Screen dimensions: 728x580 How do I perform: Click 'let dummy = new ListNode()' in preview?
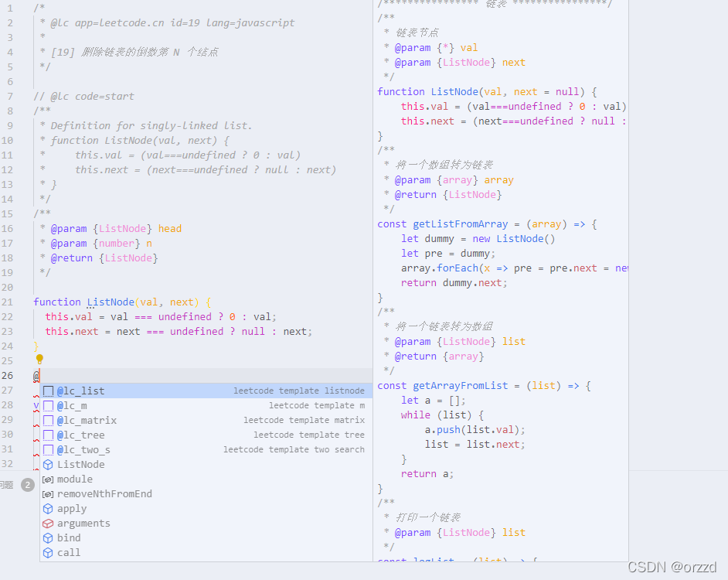478,239
